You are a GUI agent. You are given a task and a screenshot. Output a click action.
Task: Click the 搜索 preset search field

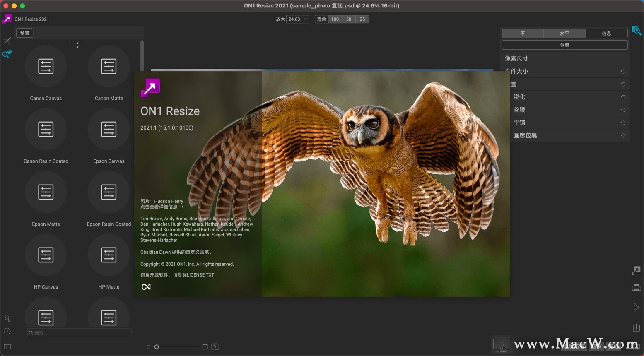point(79,333)
